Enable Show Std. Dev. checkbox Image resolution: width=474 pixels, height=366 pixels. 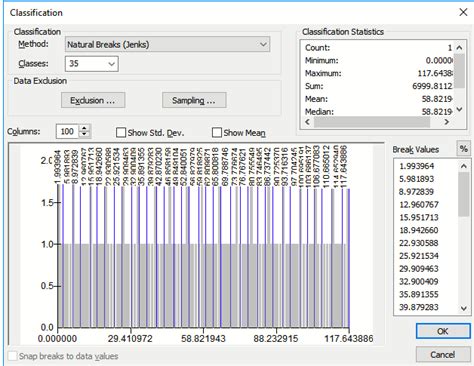coord(121,133)
